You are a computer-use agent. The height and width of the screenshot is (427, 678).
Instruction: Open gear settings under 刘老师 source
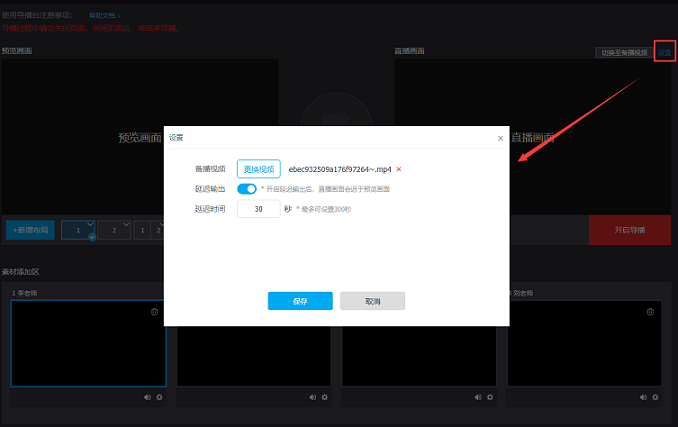coord(654,397)
